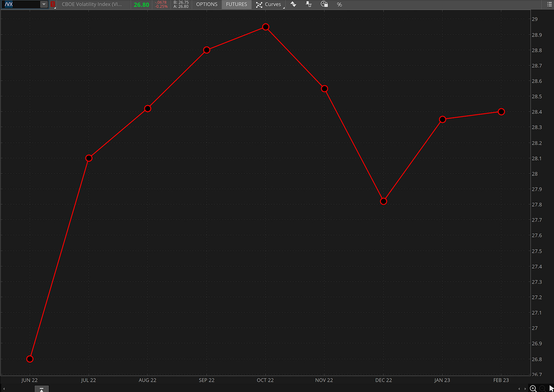Click the AUG 22 axis label
554x392 pixels.
tap(147, 380)
